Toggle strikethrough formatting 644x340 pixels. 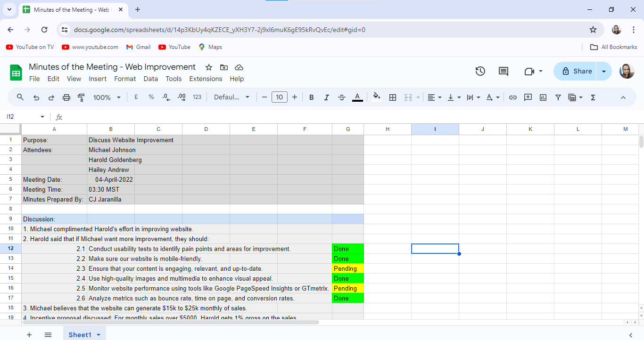[342, 97]
